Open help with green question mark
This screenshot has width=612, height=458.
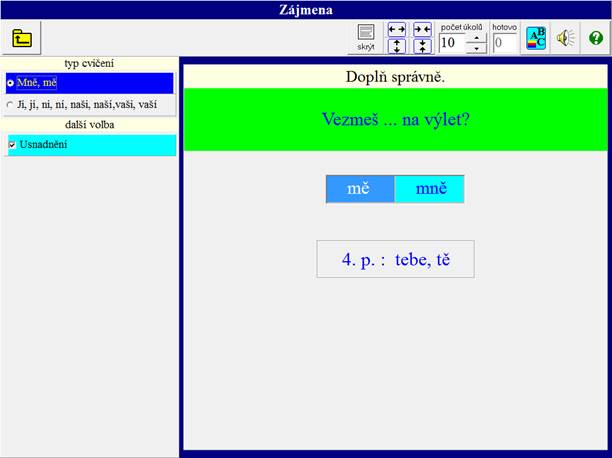point(596,38)
